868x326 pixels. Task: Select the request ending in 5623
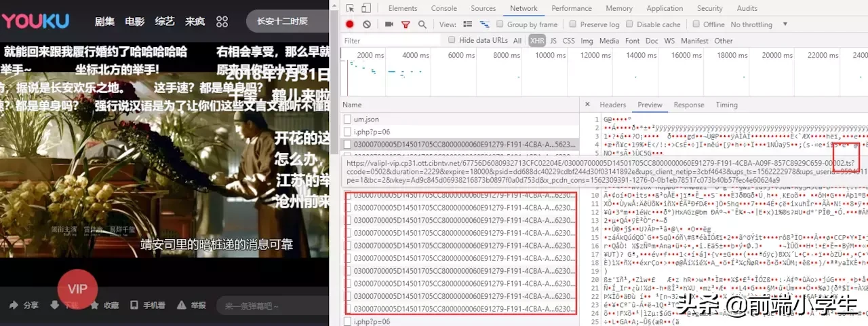pos(459,144)
